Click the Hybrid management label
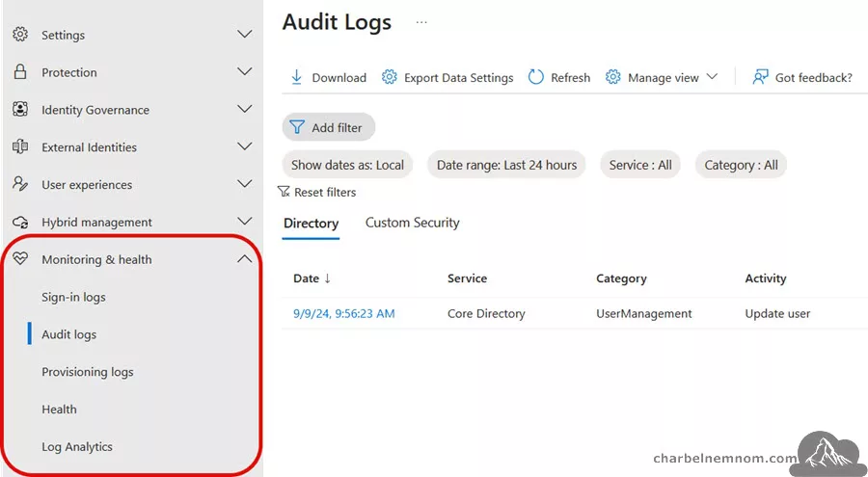868x477 pixels. (96, 223)
